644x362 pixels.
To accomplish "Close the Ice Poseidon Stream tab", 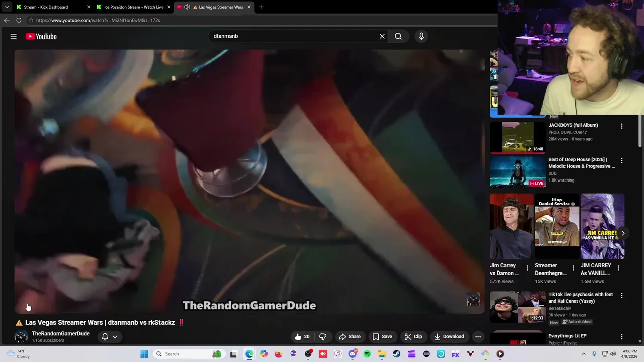I will pyautogui.click(x=169, y=7).
